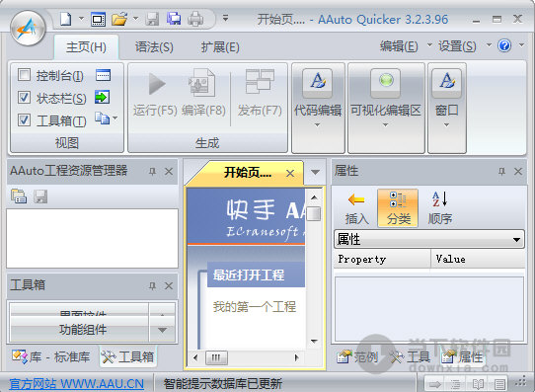Click the gray save icon in resource manager
Viewport: 535px width, 392px height.
point(40,196)
